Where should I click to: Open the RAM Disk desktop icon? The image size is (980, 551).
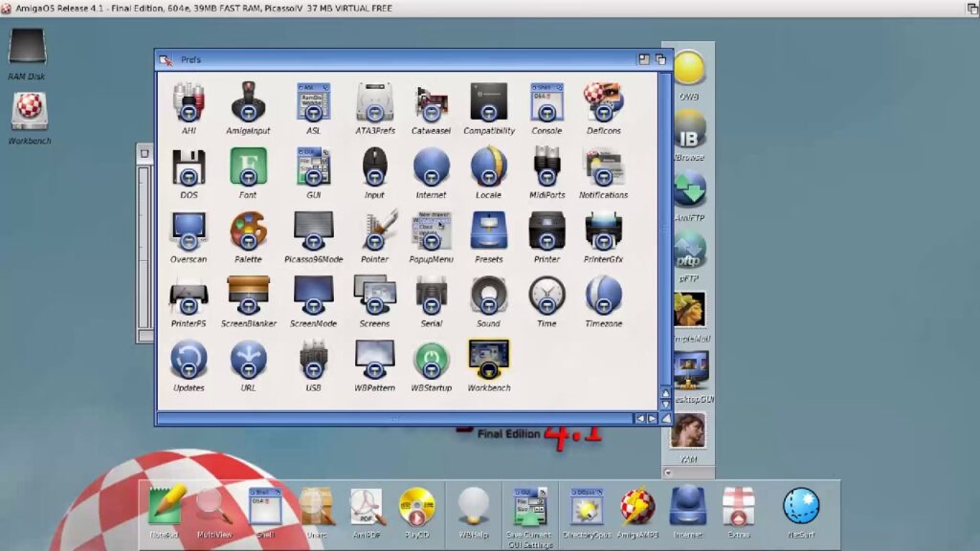pyautogui.click(x=27, y=51)
